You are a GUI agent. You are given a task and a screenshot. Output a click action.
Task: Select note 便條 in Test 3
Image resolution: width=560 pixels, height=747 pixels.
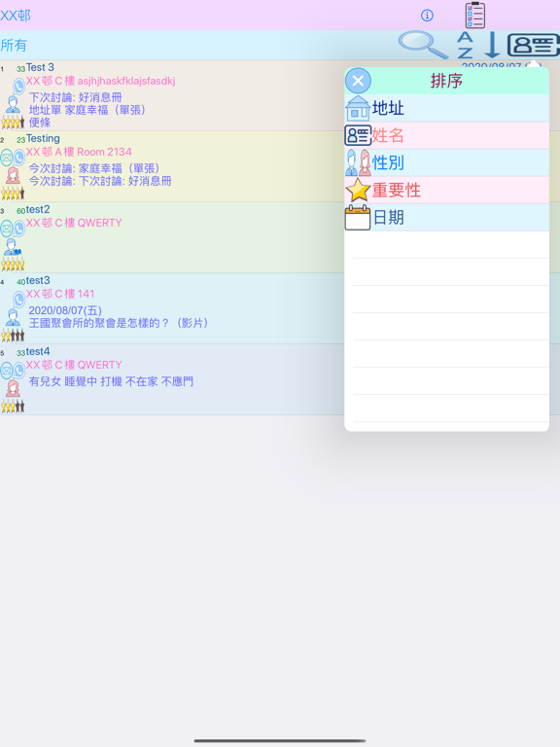[40, 123]
